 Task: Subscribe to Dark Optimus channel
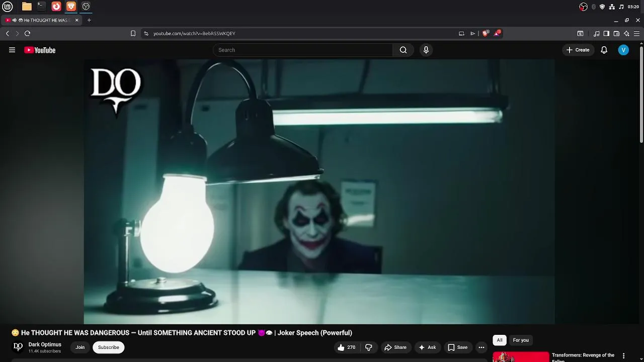(x=109, y=347)
